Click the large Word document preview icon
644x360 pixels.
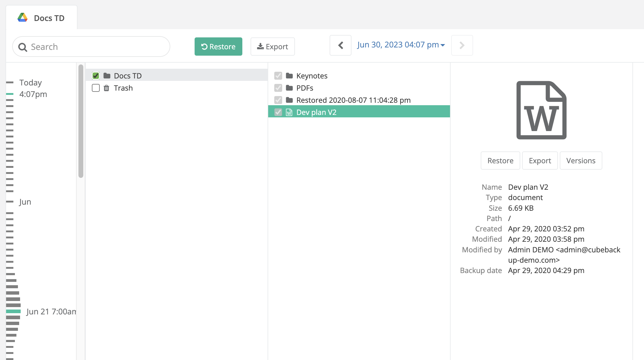(x=541, y=110)
